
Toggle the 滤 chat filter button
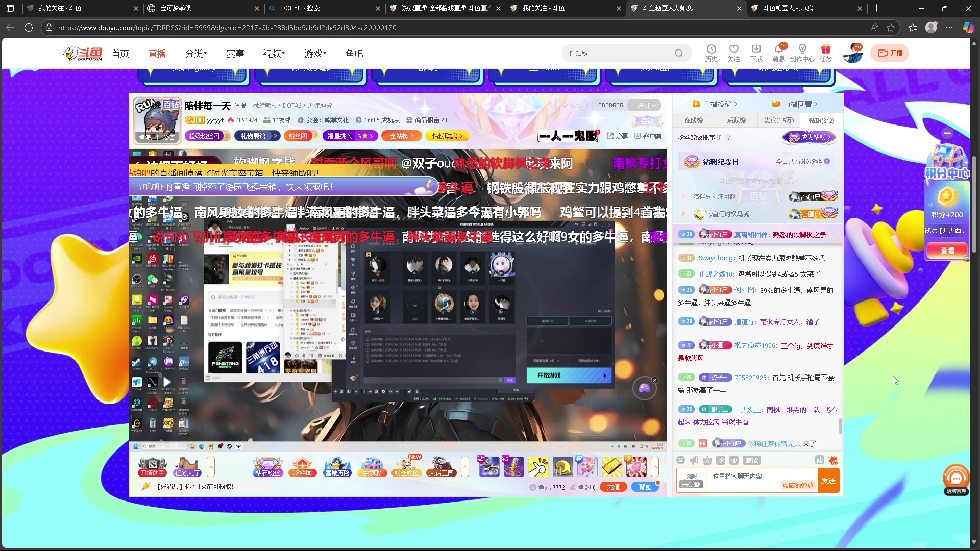[x=819, y=460]
